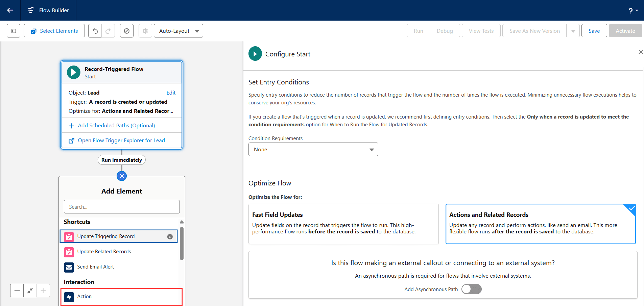Click the Trigger: A record is created or updated text
644x306 pixels.
(x=118, y=102)
